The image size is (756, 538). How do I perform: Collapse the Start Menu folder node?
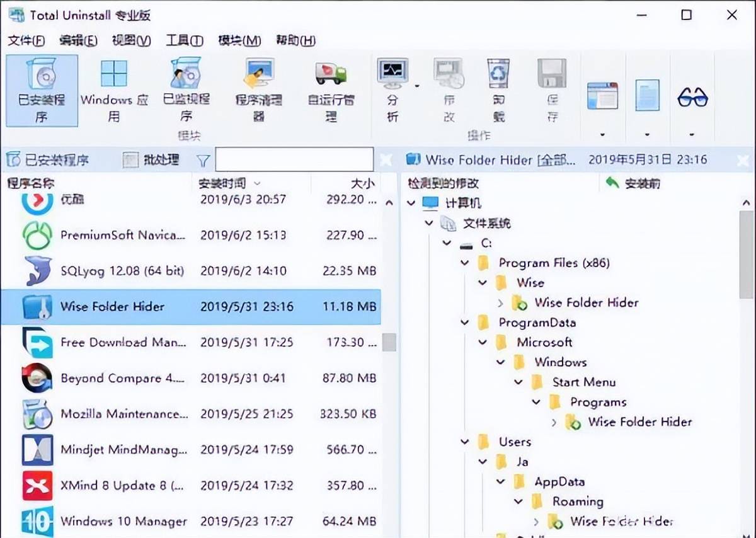pyautogui.click(x=518, y=382)
